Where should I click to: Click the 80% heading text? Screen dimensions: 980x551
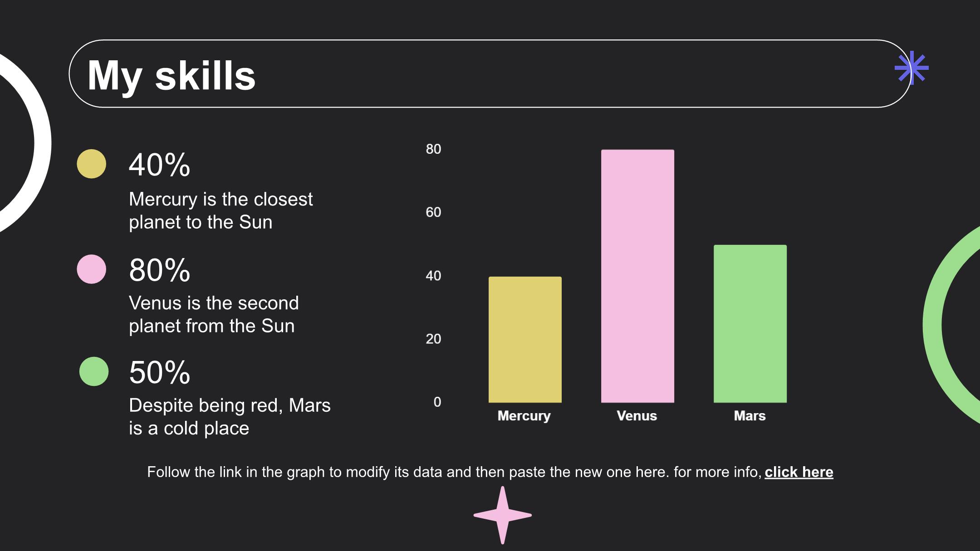pyautogui.click(x=159, y=270)
